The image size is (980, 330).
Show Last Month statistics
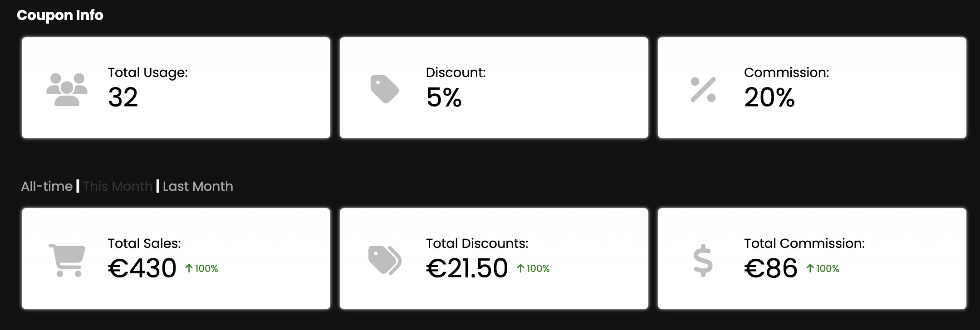198,186
